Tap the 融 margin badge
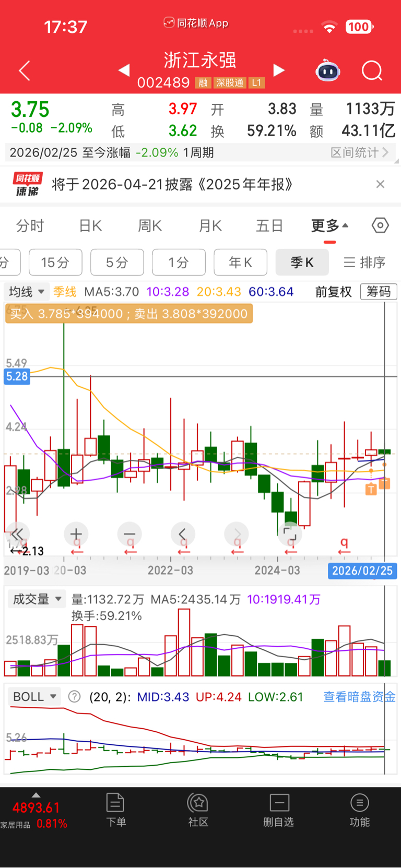401x868 pixels. point(203,83)
